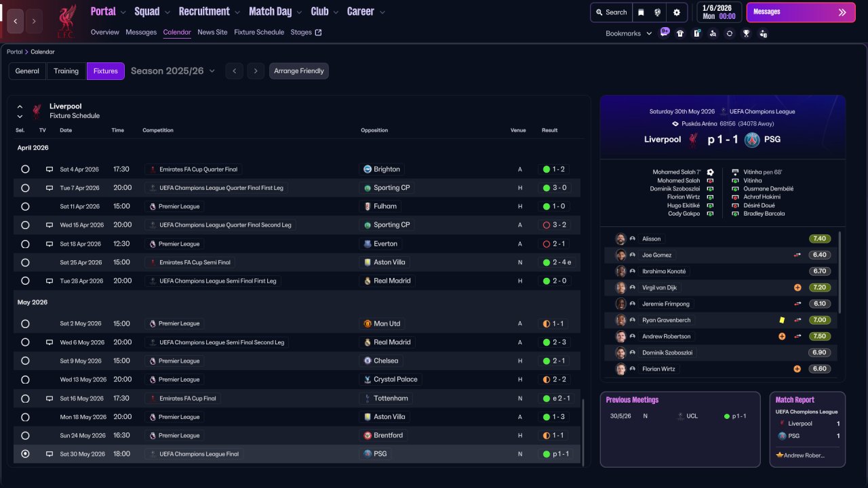This screenshot has width=868, height=488.
Task: Open the Bookmarks dropdown
Action: (x=629, y=33)
